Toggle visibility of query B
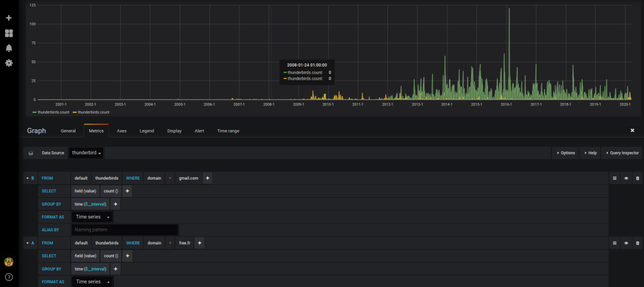 (x=626, y=178)
